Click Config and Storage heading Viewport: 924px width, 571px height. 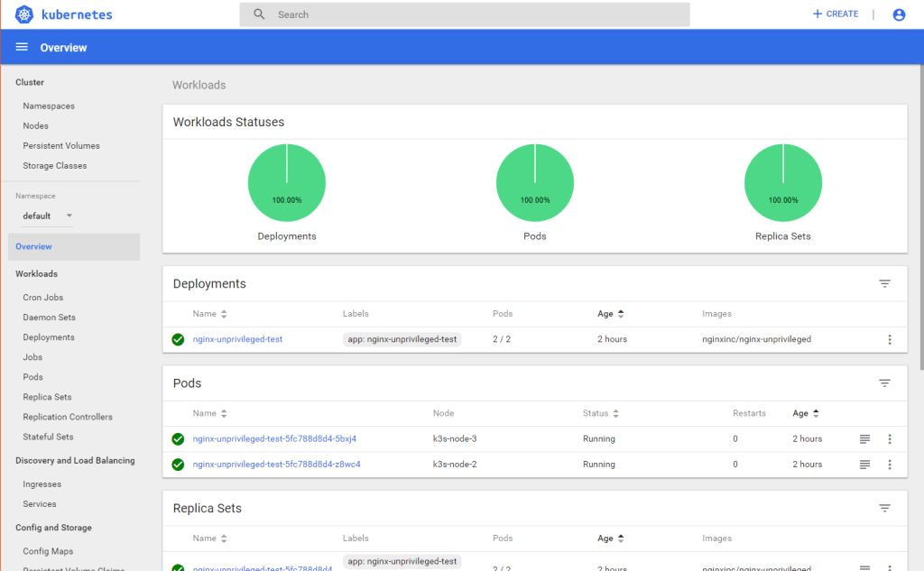(53, 528)
